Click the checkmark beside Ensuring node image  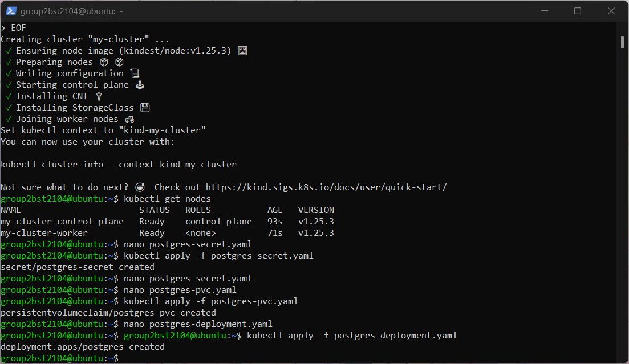[x=9, y=51]
